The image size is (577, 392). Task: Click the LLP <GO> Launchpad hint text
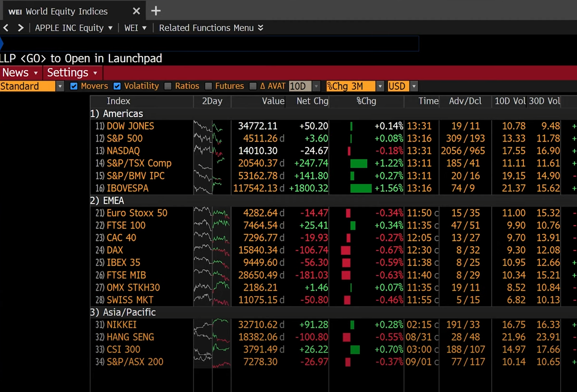(81, 59)
